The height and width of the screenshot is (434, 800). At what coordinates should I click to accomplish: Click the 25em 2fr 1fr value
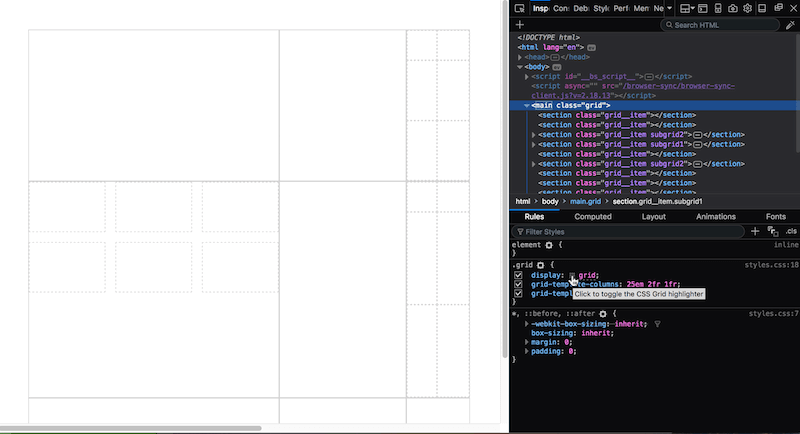click(653, 285)
